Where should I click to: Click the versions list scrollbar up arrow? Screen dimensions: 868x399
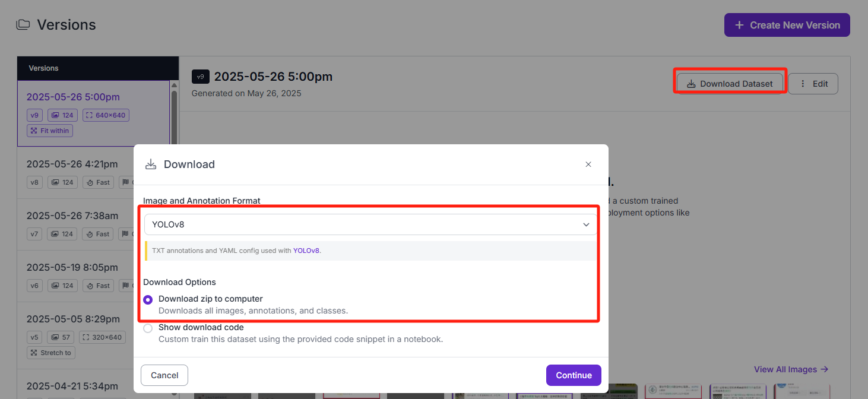174,85
